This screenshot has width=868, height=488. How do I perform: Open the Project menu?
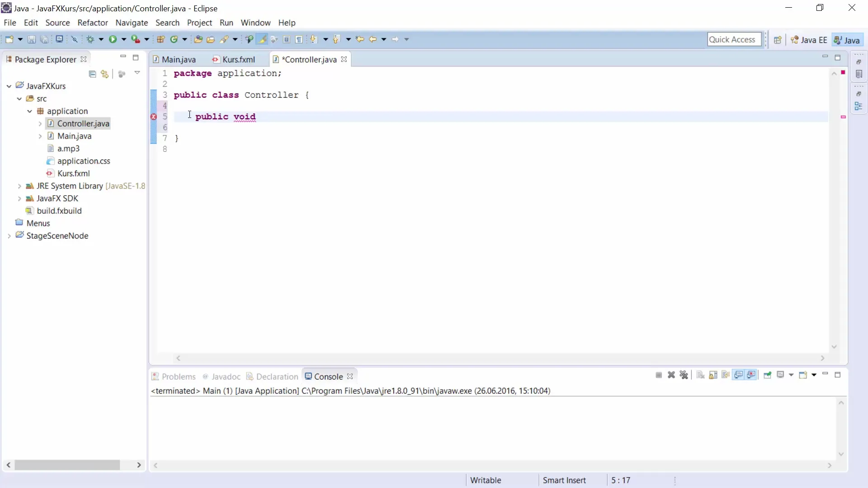point(199,23)
